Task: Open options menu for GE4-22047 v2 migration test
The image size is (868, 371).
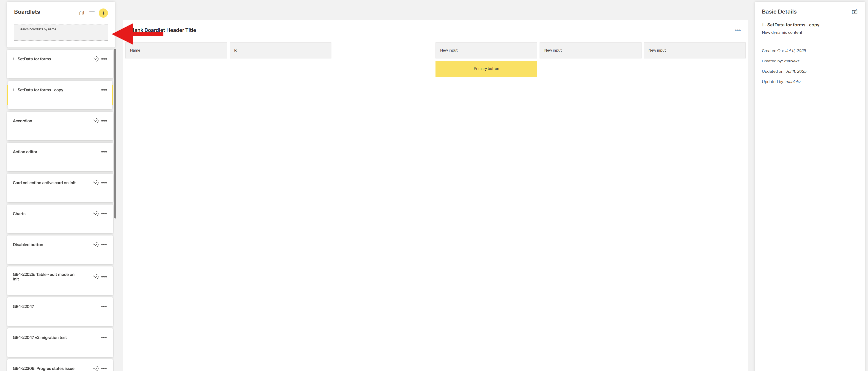Action: (104, 337)
